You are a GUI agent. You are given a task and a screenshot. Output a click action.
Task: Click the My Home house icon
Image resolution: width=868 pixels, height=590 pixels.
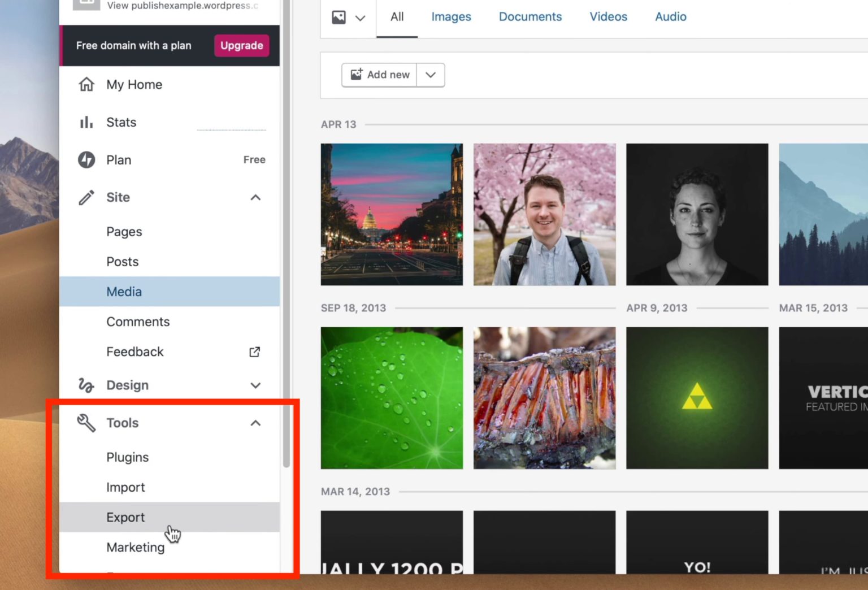pyautogui.click(x=86, y=84)
